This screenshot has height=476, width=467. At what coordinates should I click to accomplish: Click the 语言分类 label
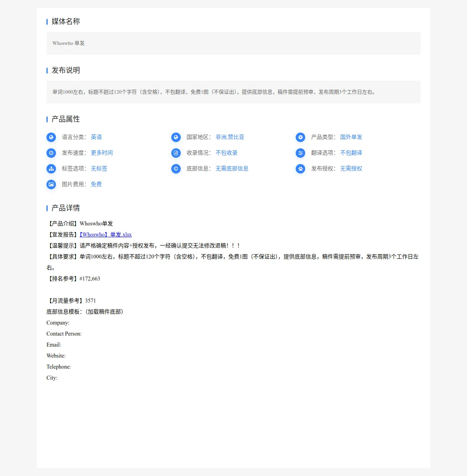click(74, 137)
